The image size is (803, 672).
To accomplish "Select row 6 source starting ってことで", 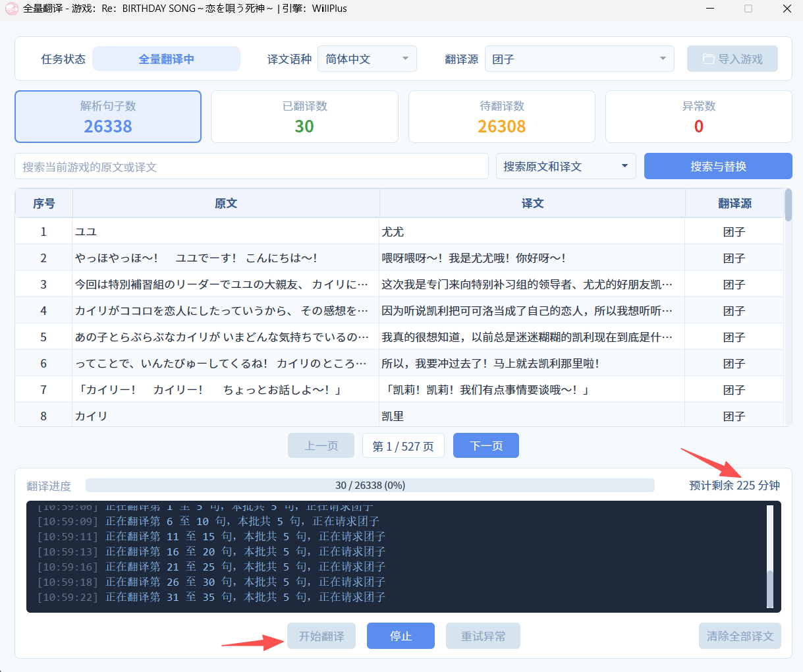I will coord(226,363).
